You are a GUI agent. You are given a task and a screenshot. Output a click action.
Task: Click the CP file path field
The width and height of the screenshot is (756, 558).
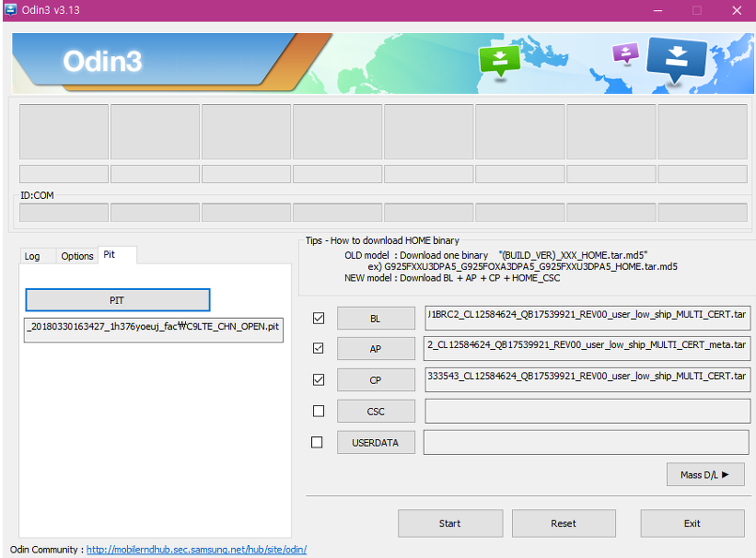587,379
